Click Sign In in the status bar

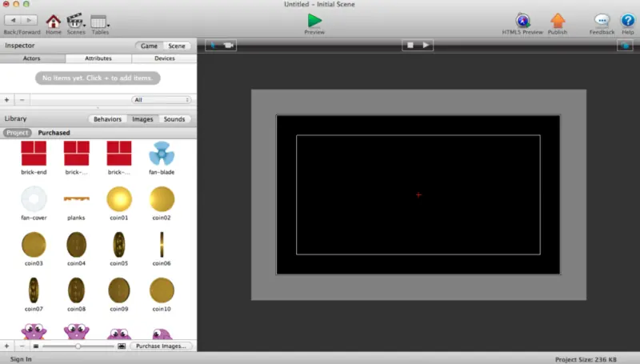[21, 359]
